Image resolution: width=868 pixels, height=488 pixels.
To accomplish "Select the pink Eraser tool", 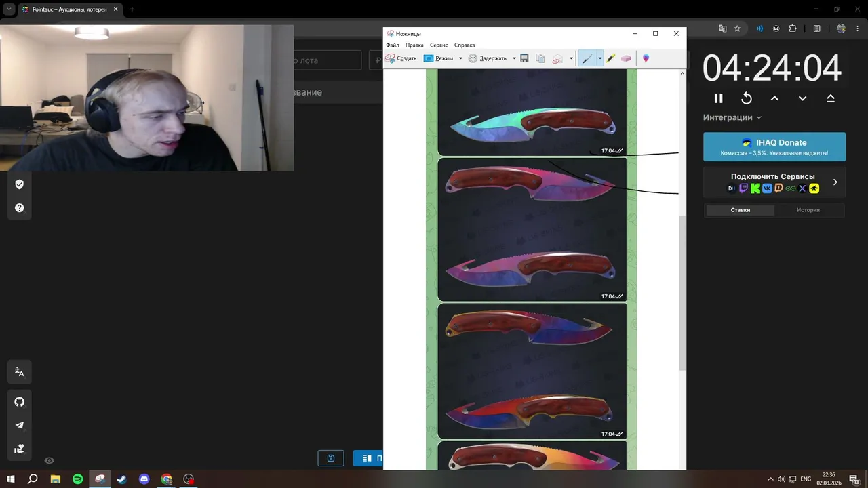I will coord(626,58).
